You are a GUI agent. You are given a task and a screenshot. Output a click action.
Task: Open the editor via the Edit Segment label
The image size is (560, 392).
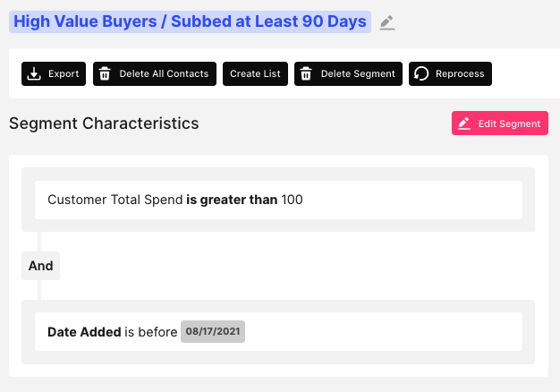coord(509,124)
